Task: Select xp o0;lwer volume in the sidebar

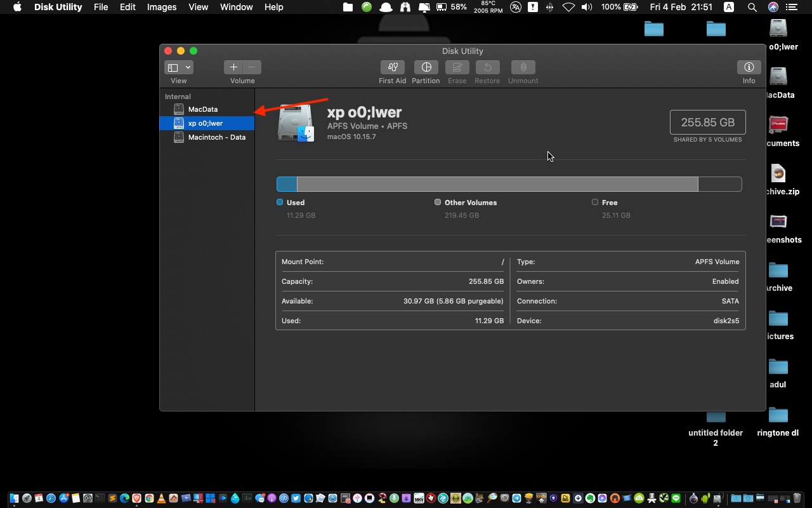Action: click(x=207, y=123)
